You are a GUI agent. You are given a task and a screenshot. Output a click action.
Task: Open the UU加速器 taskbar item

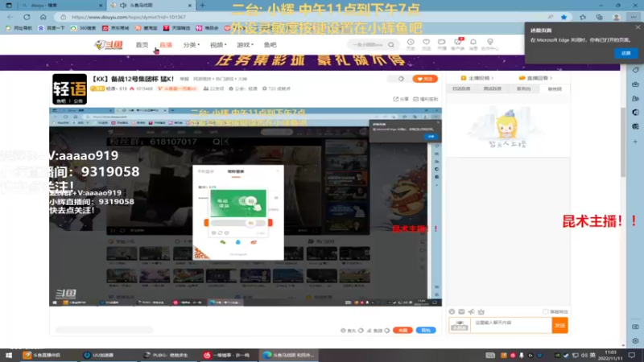click(x=98, y=355)
